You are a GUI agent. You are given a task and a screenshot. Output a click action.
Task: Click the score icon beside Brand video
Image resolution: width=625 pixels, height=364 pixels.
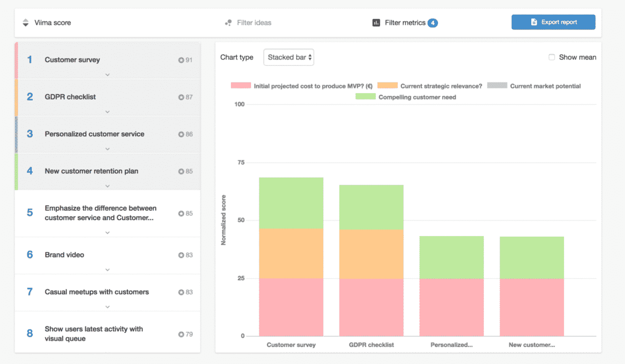[x=181, y=255]
